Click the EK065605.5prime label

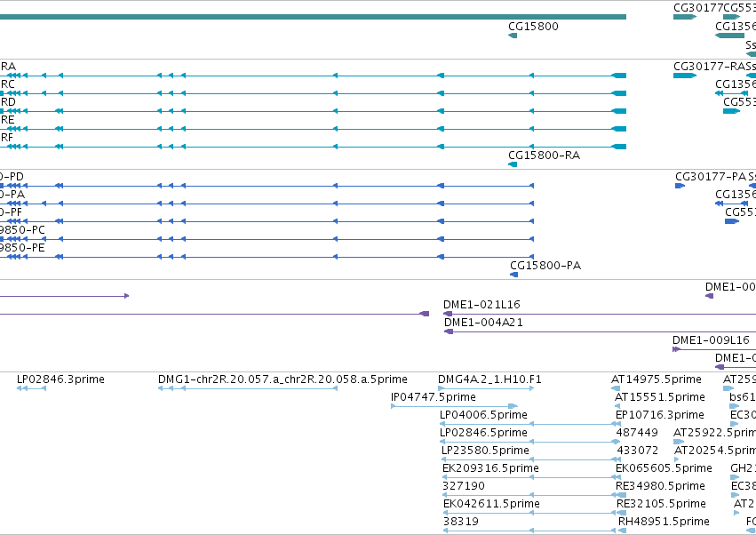[664, 468]
